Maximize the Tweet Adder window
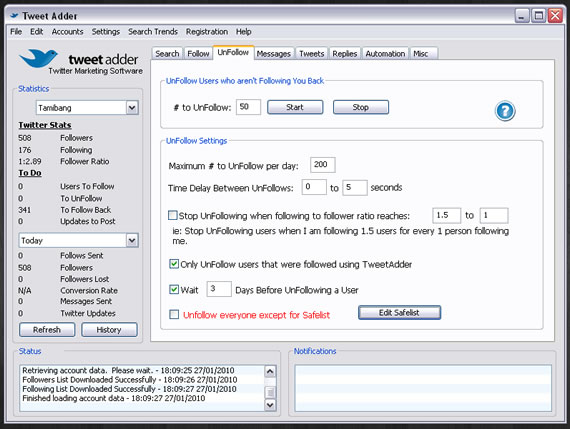The height and width of the screenshot is (429, 570). pos(539,16)
